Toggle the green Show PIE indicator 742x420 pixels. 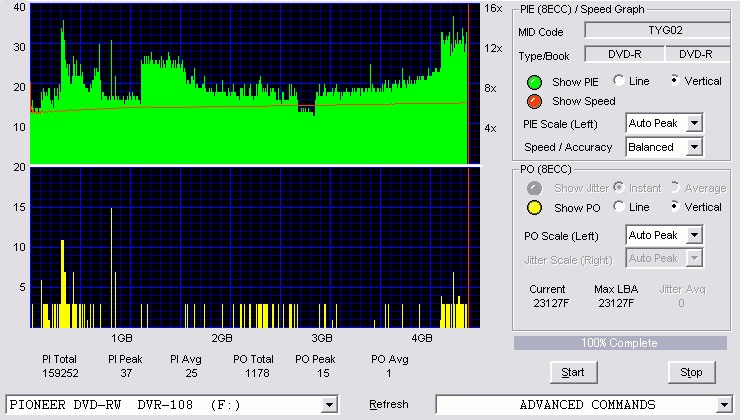[x=534, y=82]
